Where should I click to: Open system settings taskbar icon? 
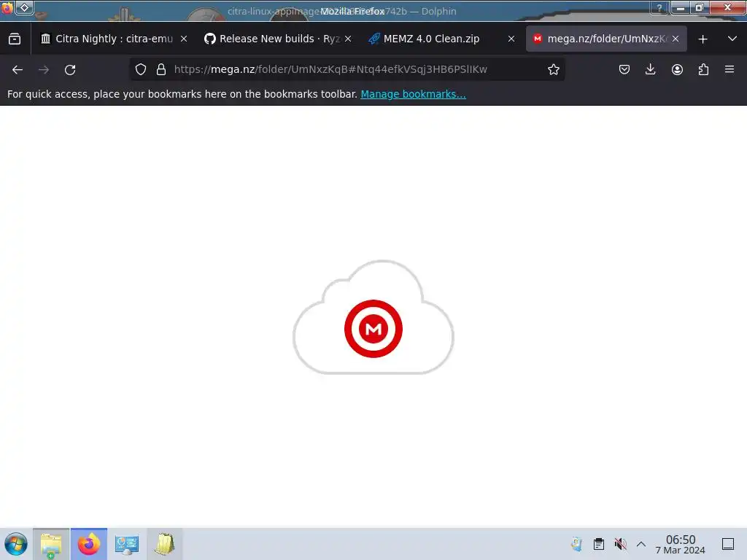click(x=127, y=544)
